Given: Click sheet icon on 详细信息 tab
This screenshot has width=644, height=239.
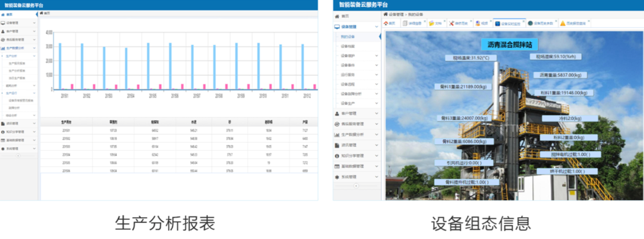Looking at the screenshot, I should pos(405,23).
